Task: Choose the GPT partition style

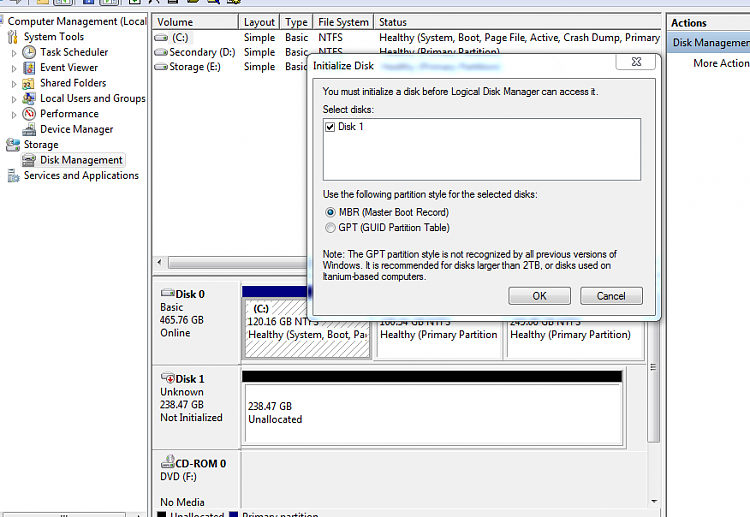Action: click(x=330, y=228)
